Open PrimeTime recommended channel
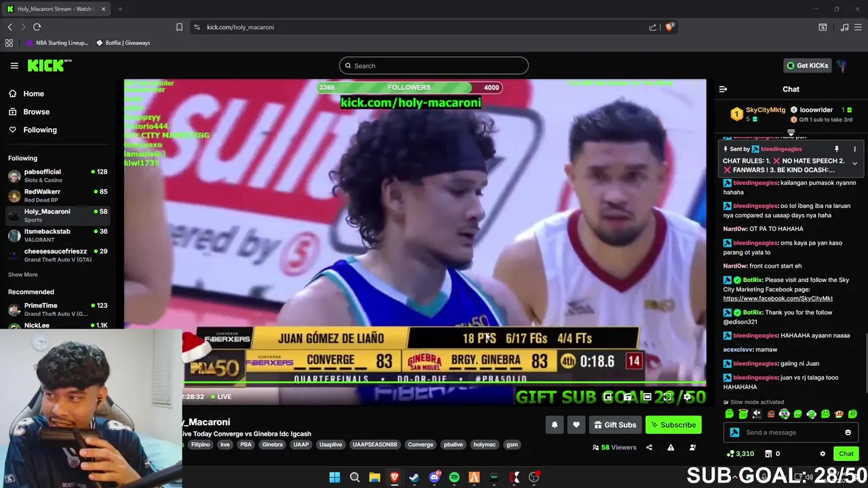Screen dimensions: 868x488 click(58, 309)
